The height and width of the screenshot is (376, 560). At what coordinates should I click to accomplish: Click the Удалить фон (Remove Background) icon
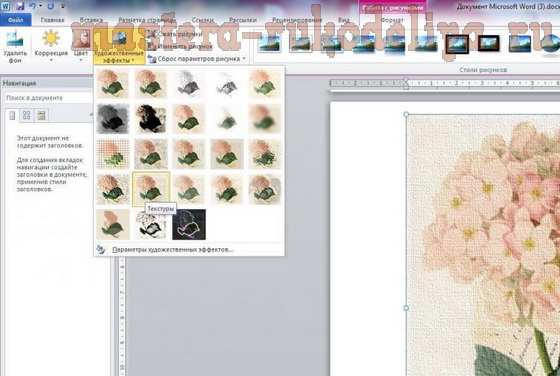(14, 40)
